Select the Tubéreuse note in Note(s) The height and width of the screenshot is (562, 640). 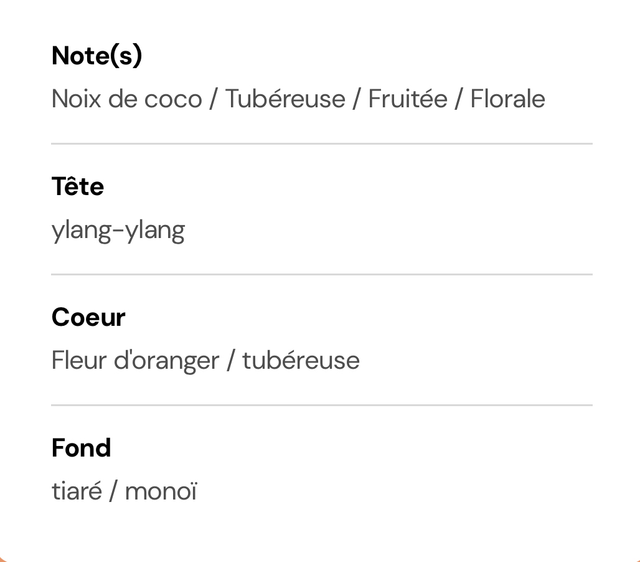point(285,99)
